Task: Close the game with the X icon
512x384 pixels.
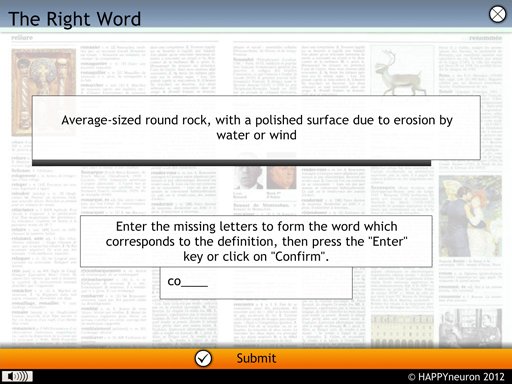Action: [x=497, y=15]
